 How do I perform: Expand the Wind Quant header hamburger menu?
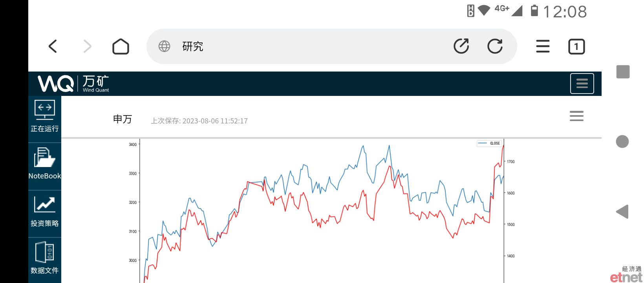582,83
